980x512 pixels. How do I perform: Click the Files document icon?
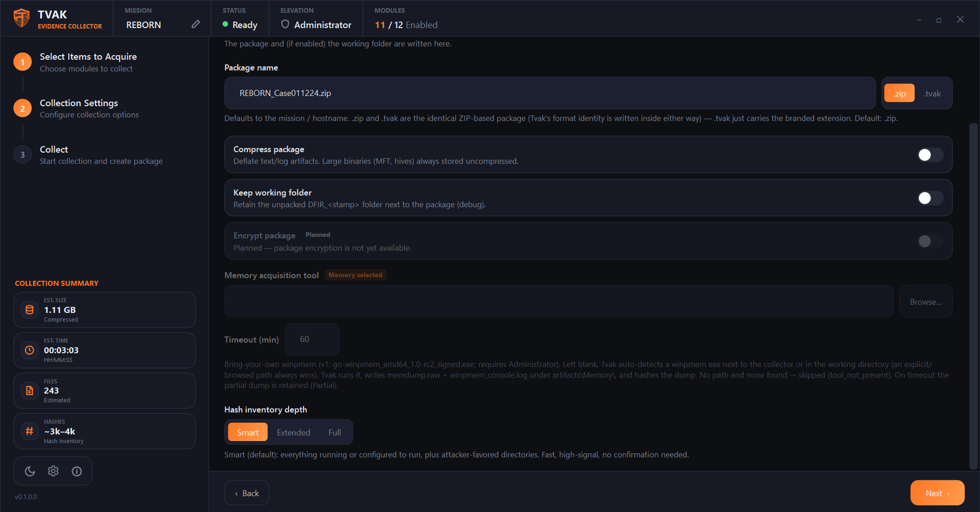[30, 391]
